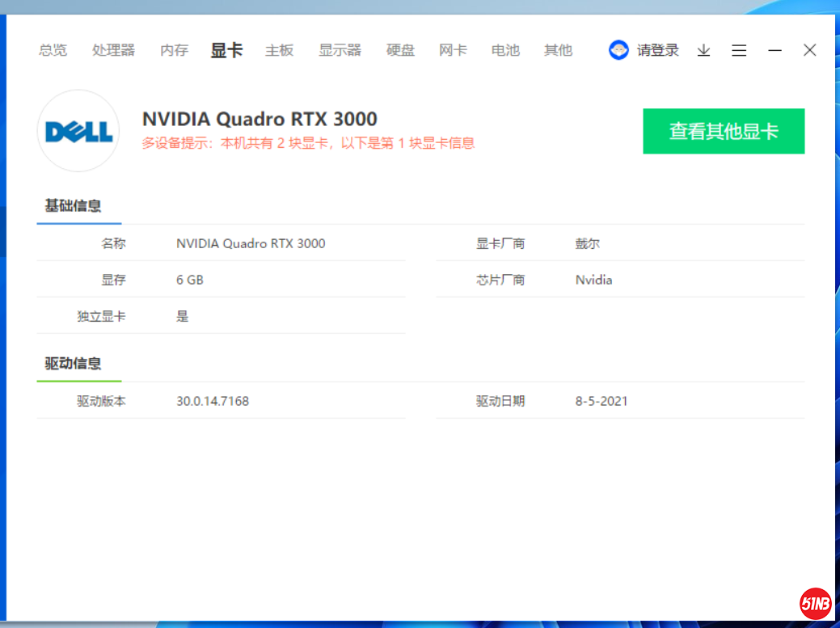Close the hardware info window
840x628 pixels.
point(809,50)
